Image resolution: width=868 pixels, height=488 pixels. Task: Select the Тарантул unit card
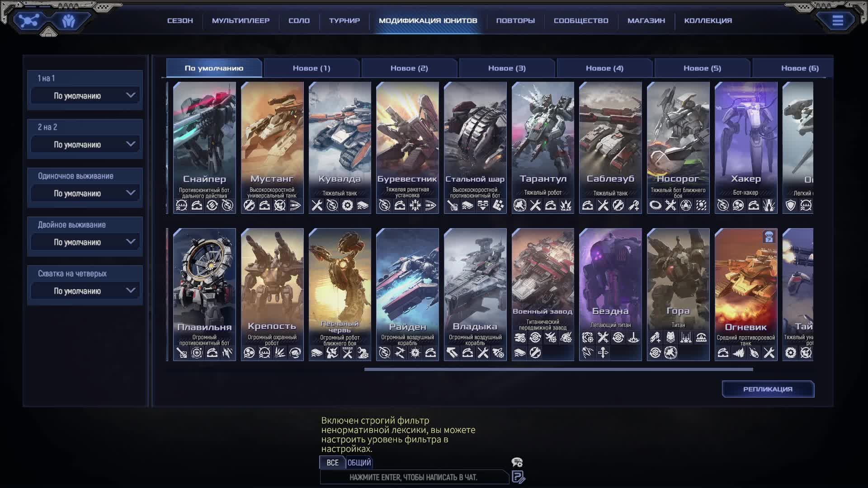coord(542,140)
